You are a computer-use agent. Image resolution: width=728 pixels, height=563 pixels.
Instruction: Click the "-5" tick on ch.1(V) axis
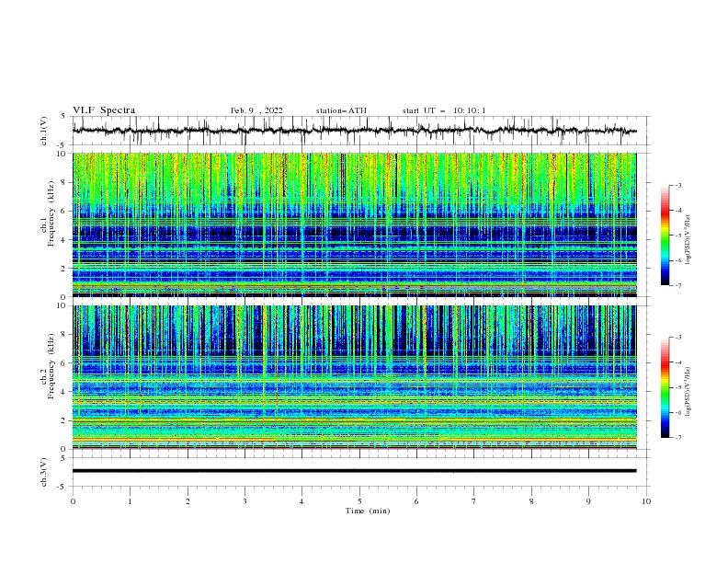pos(63,145)
